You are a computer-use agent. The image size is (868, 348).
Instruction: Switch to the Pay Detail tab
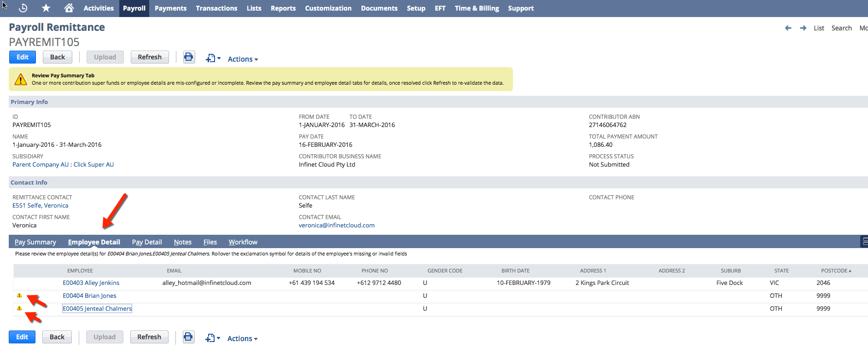pos(147,242)
